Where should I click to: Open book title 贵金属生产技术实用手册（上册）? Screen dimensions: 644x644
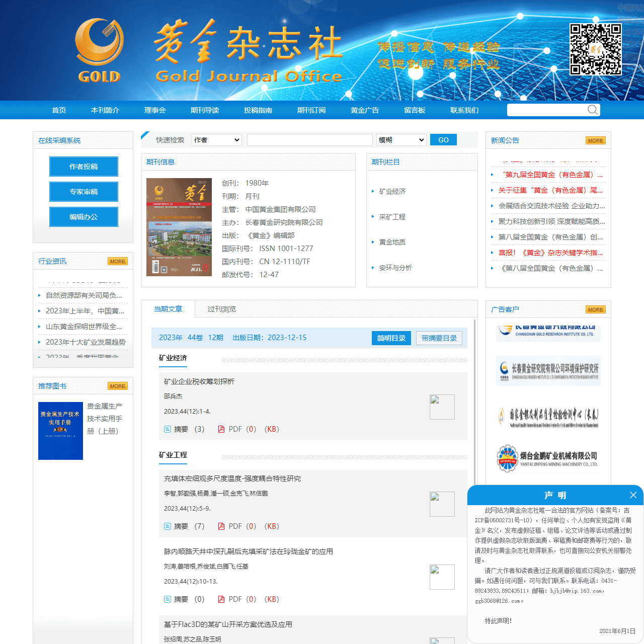pos(105,419)
